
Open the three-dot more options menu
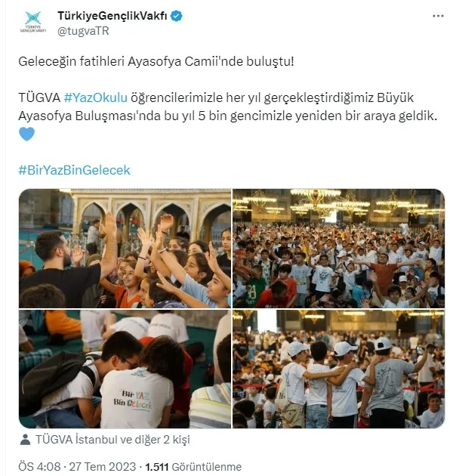click(x=438, y=16)
